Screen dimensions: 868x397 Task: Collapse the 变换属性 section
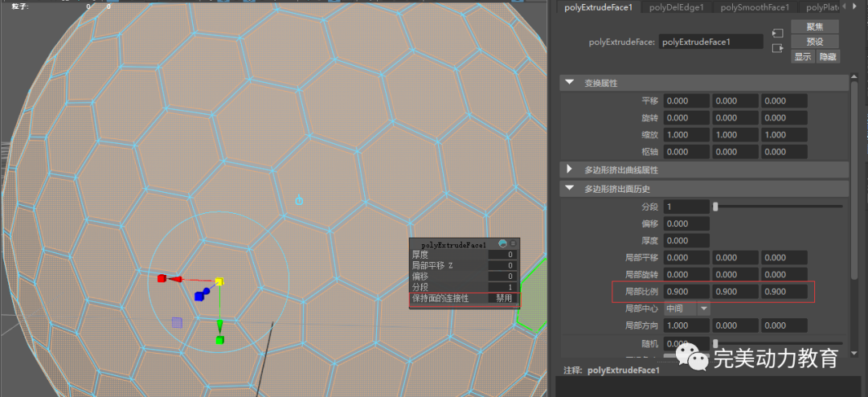[570, 83]
